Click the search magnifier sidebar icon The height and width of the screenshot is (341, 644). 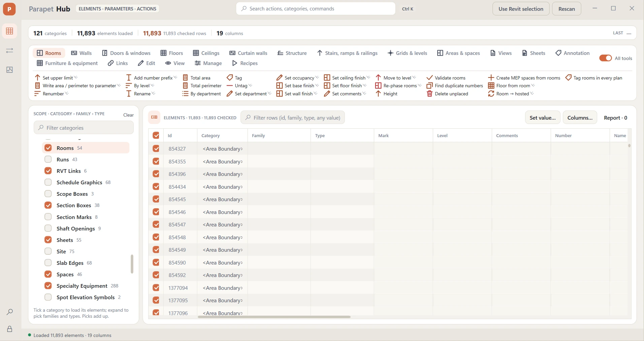(x=9, y=312)
